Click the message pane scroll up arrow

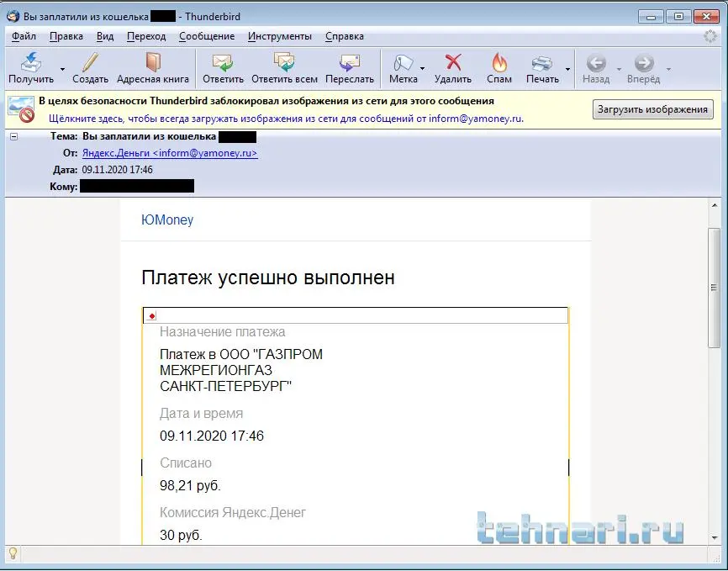(x=714, y=205)
